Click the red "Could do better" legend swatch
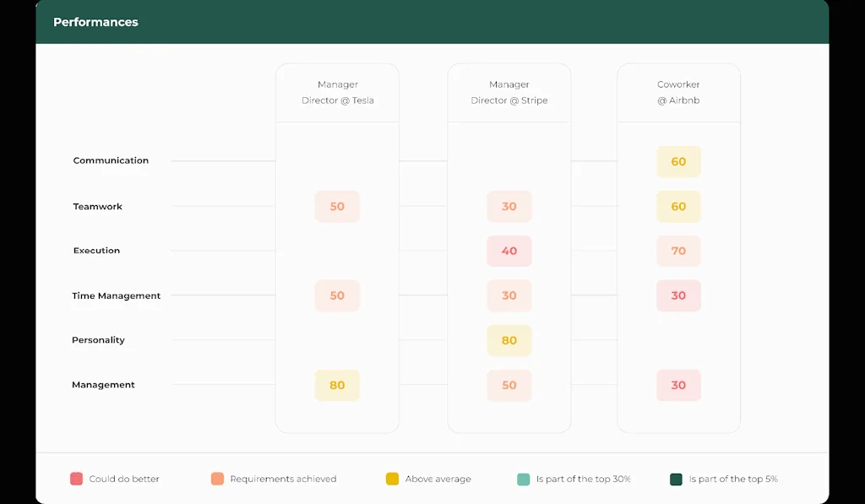The image size is (865, 504). point(76,479)
